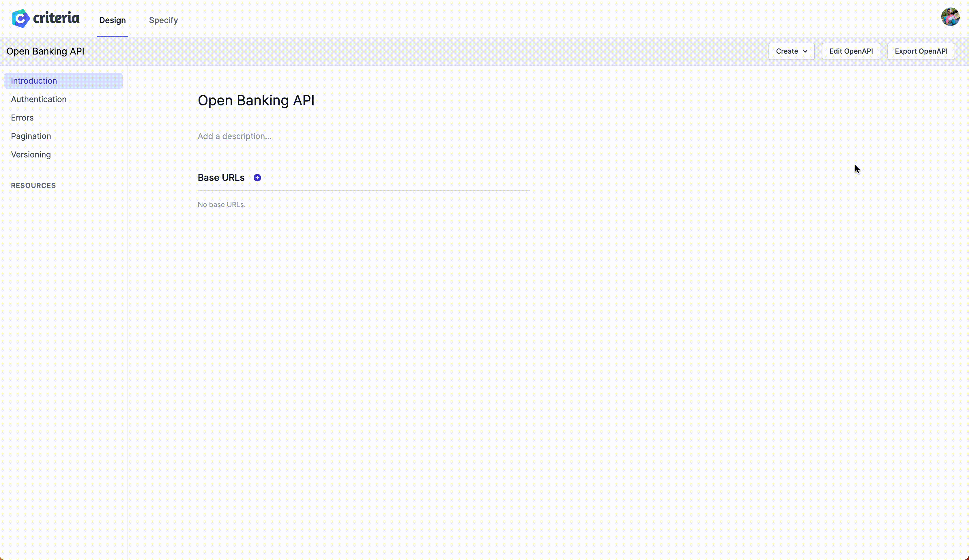Click the Edit OpenAPI button
This screenshot has height=560, width=969.
[x=851, y=51]
